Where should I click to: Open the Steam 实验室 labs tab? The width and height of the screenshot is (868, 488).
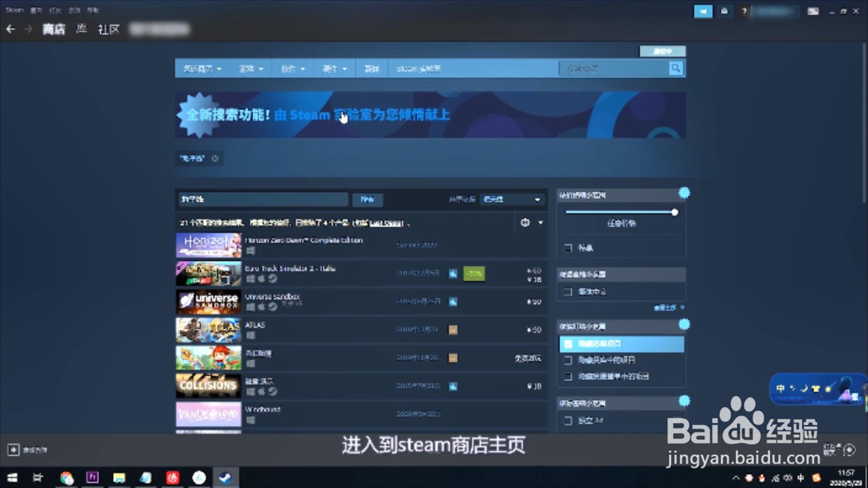tap(418, 69)
